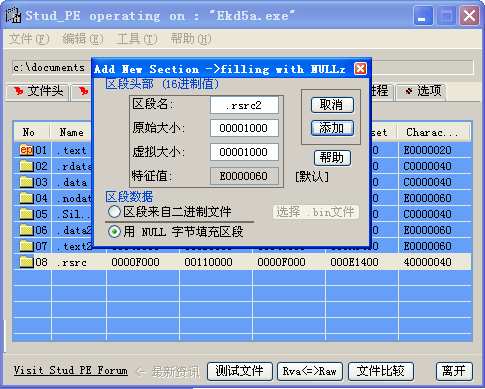Image resolution: width=485 pixels, height=389 pixels.
Task: Click value 000E1400 in .rsrc row
Action: click(x=354, y=262)
